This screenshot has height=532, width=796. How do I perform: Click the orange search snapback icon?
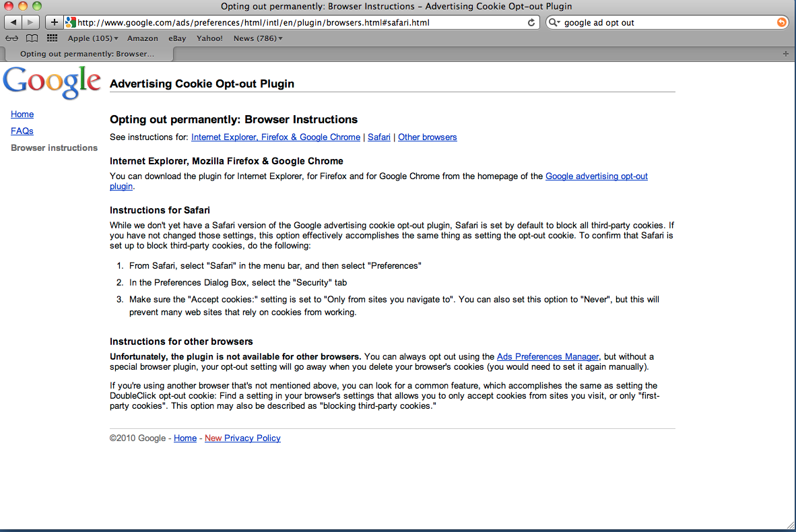tap(781, 23)
